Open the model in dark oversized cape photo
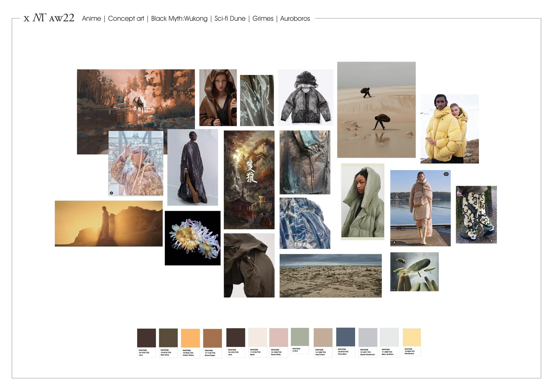 (x=193, y=167)
